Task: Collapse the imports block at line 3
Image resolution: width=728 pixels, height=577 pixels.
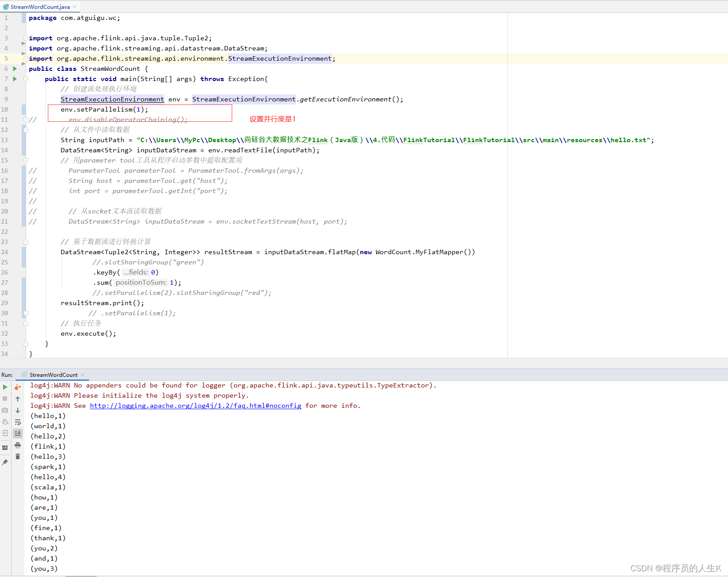Action: [26, 39]
